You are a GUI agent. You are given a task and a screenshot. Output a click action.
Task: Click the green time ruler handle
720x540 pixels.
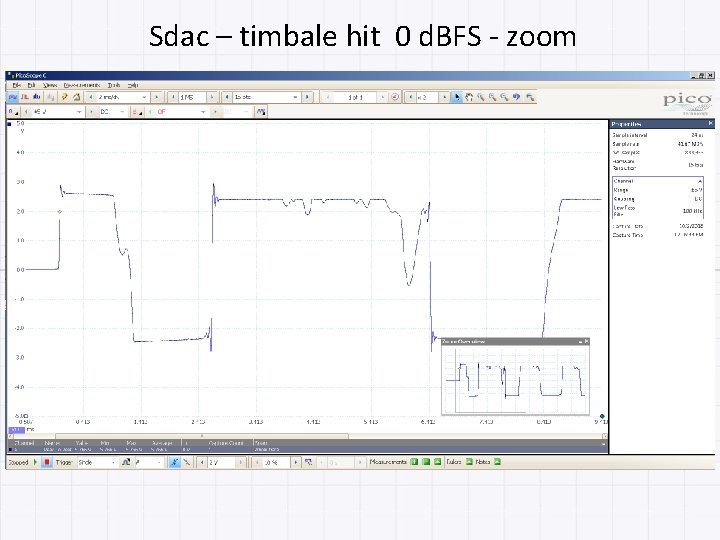coord(602,416)
